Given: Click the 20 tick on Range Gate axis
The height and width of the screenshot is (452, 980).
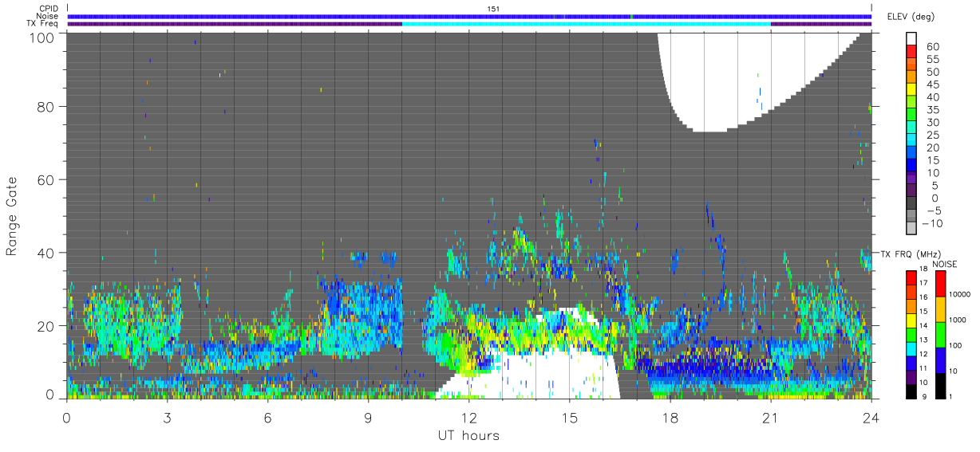Looking at the screenshot, I should [47, 326].
